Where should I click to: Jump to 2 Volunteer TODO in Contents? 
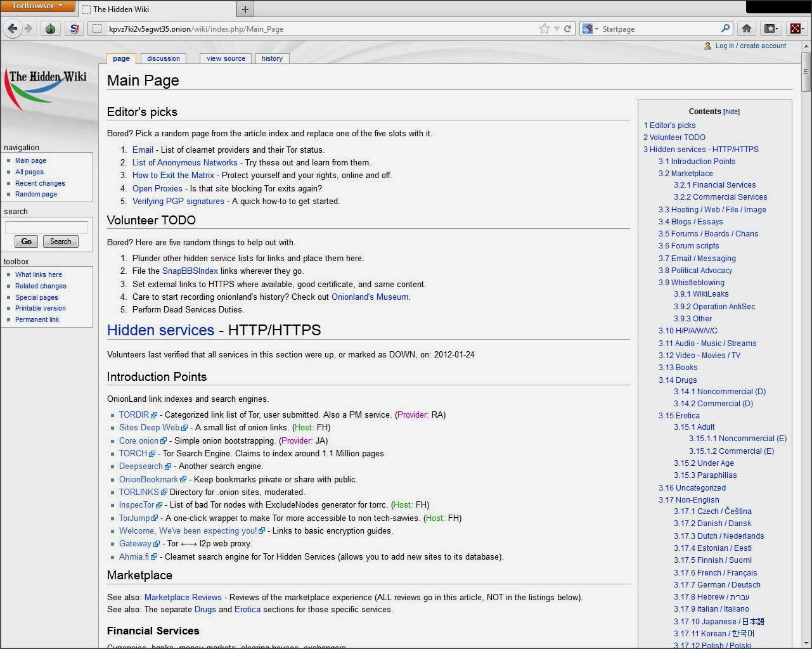tap(674, 138)
